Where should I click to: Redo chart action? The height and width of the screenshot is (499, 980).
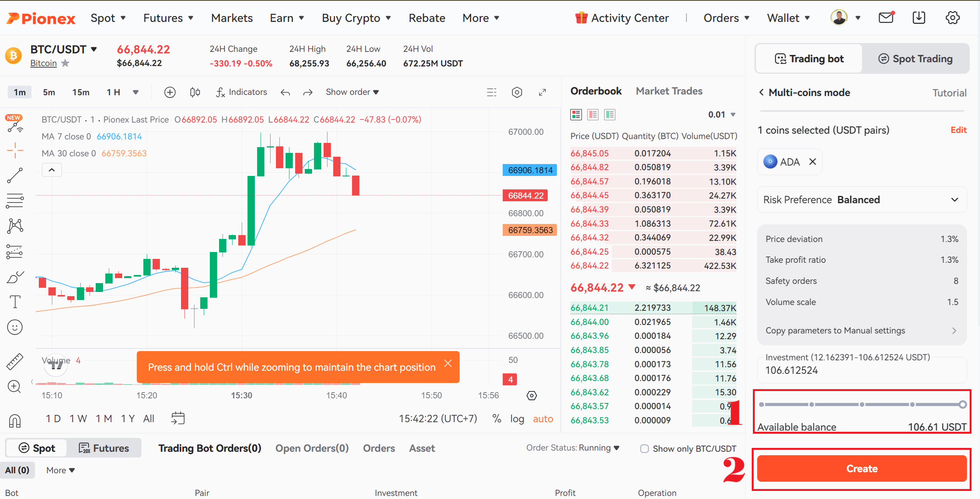(308, 92)
